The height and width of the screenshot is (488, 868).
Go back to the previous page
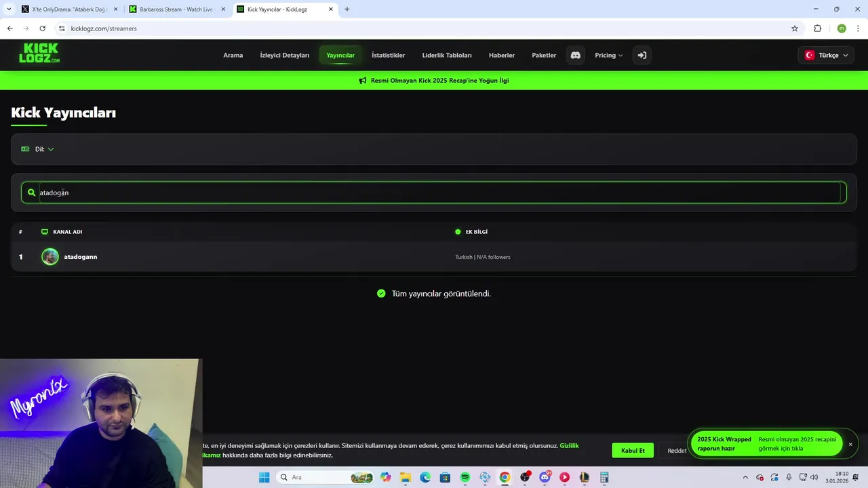(9, 28)
